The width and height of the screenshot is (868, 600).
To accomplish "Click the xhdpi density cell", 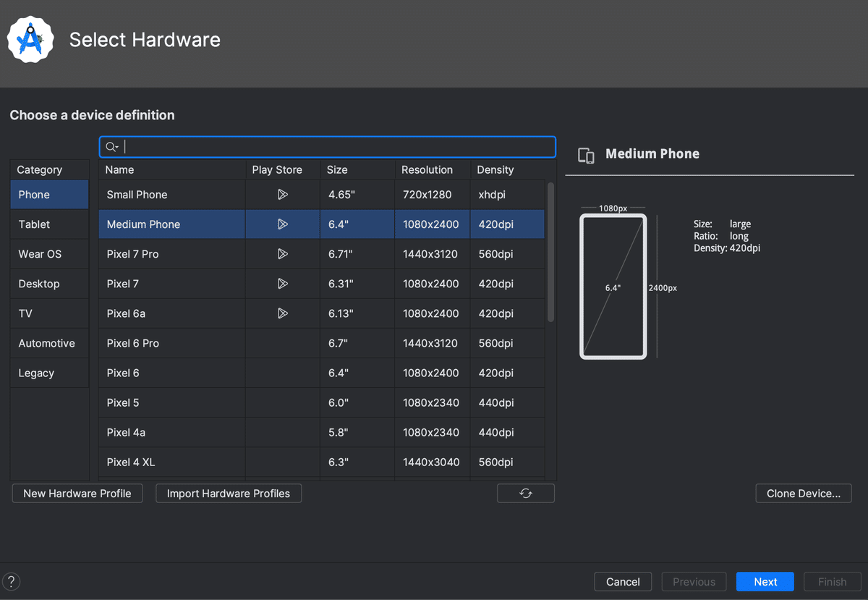I will click(508, 195).
